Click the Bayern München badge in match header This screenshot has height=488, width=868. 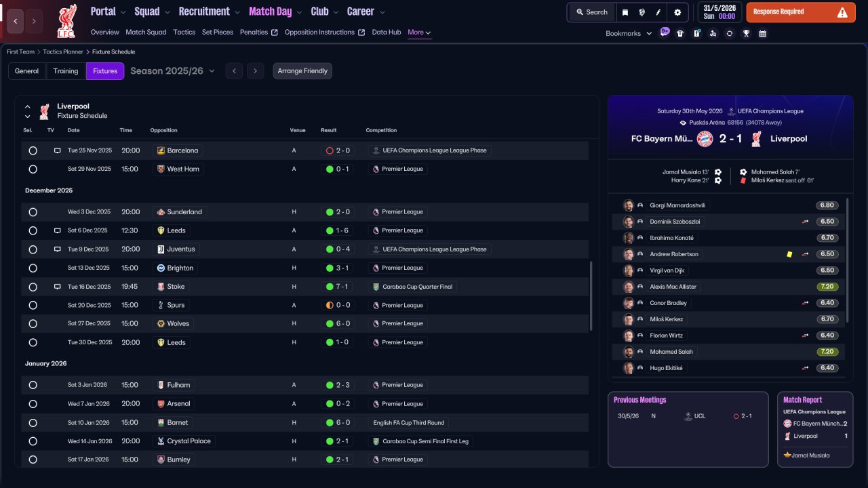[x=705, y=139]
